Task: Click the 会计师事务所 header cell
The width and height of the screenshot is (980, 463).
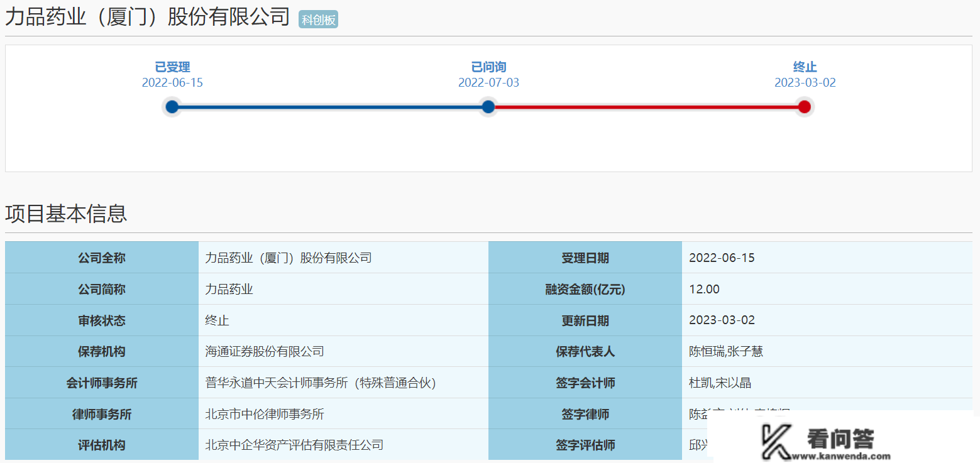Action: [x=102, y=383]
